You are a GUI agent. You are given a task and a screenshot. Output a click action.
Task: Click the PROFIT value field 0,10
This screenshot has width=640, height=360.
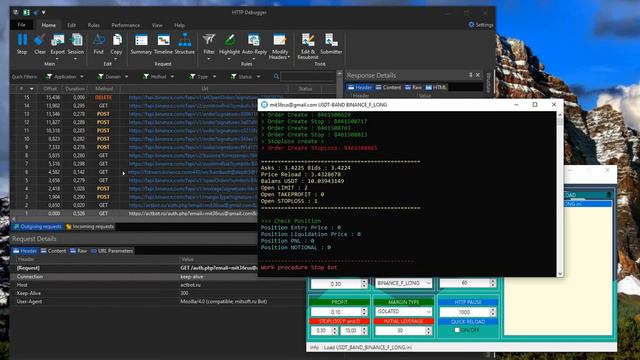click(x=336, y=312)
